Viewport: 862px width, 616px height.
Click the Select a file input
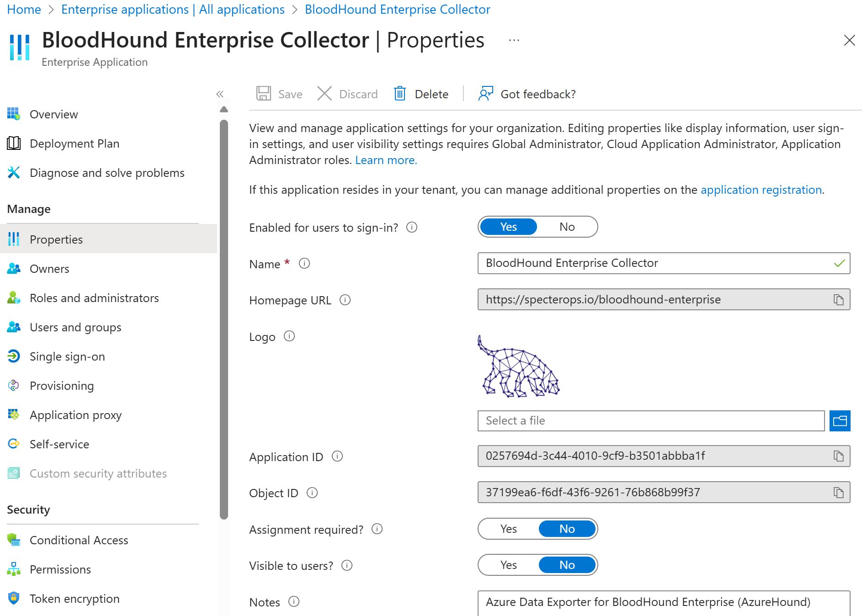click(x=651, y=421)
